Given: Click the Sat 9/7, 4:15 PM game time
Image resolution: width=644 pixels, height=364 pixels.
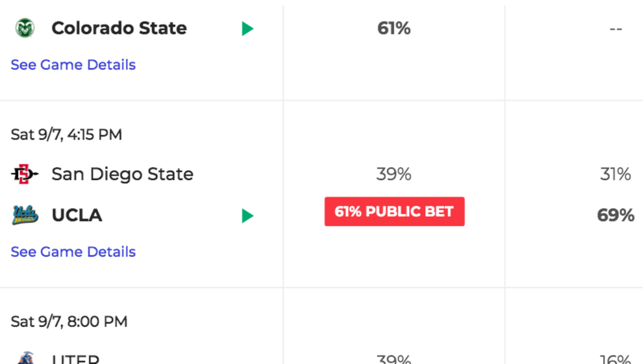Looking at the screenshot, I should click(x=66, y=135).
